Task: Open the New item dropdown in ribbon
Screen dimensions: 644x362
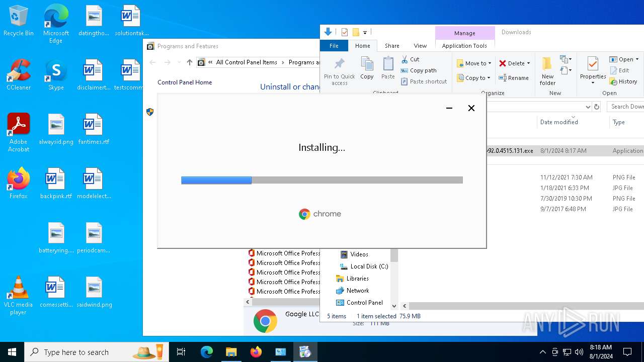Action: tap(566, 60)
